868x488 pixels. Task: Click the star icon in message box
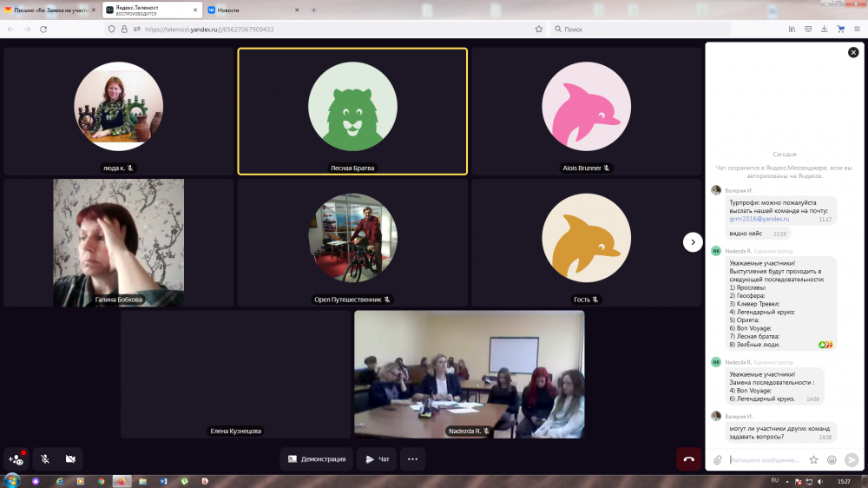point(813,459)
